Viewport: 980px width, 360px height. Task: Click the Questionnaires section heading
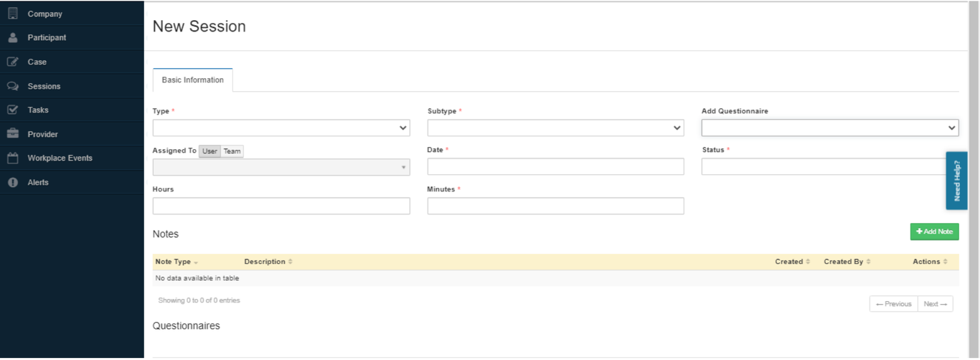tap(187, 326)
